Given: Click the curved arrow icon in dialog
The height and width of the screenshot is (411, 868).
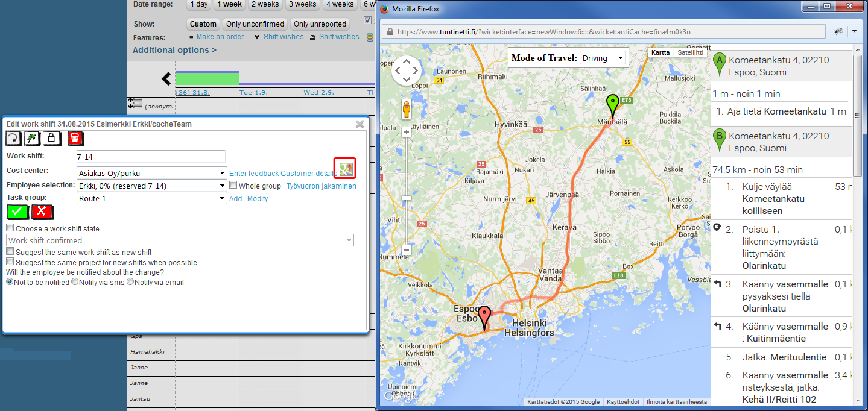Looking at the screenshot, I should pos(13,139).
